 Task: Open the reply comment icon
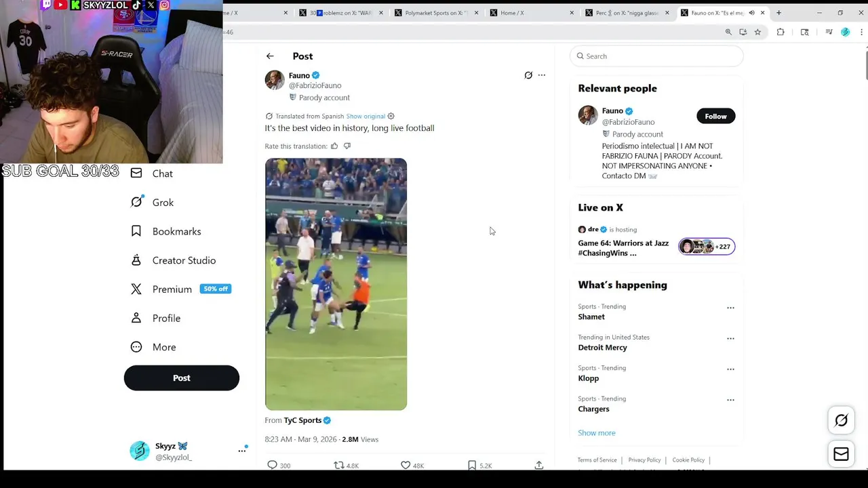272,465
